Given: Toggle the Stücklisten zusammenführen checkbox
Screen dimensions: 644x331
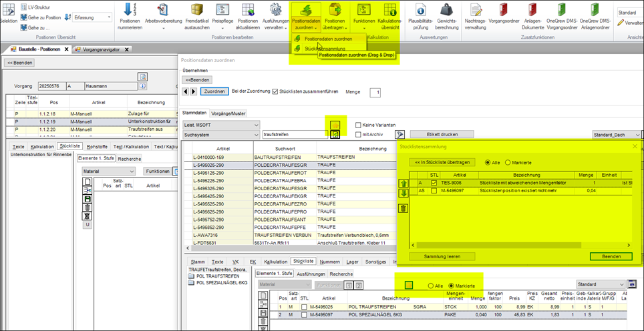Looking at the screenshot, I should (276, 91).
